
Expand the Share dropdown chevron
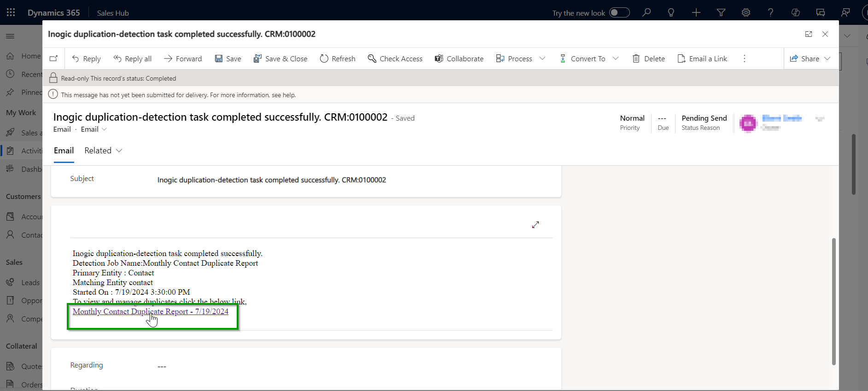point(827,58)
